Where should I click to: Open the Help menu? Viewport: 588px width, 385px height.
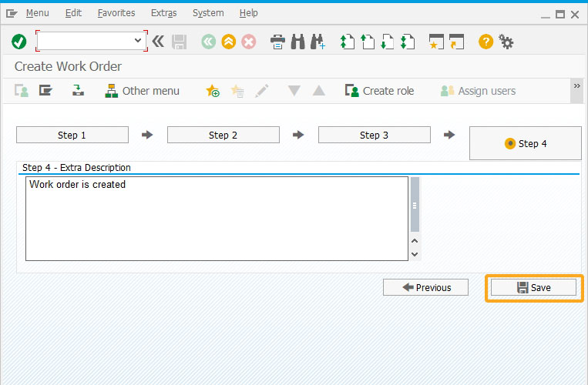249,13
